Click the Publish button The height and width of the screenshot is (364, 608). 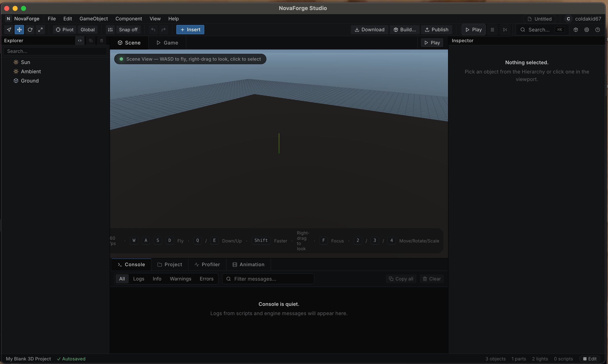[436, 30]
